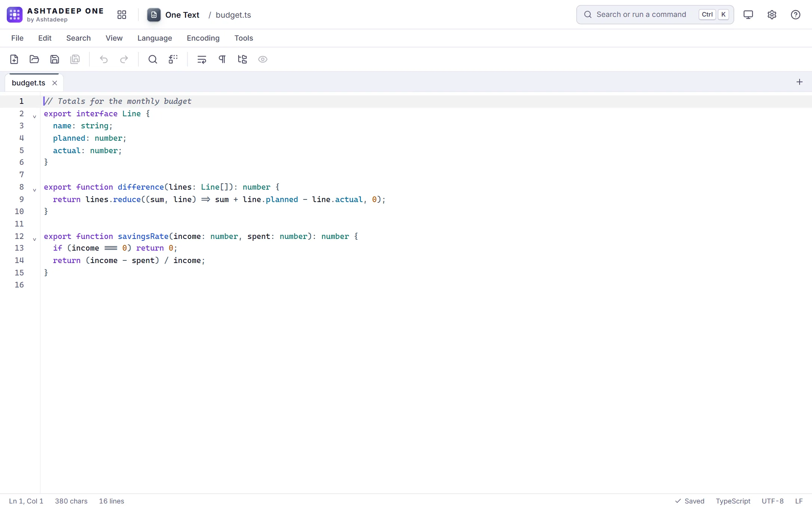Collapse the difference function fold arrow
The image size is (812, 508).
35,190
